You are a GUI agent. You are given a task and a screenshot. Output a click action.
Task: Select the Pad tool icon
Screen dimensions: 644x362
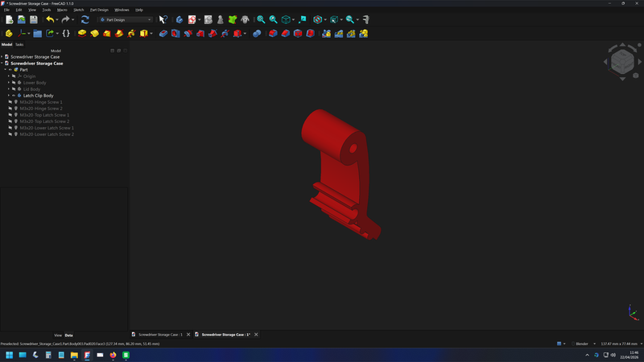click(82, 34)
